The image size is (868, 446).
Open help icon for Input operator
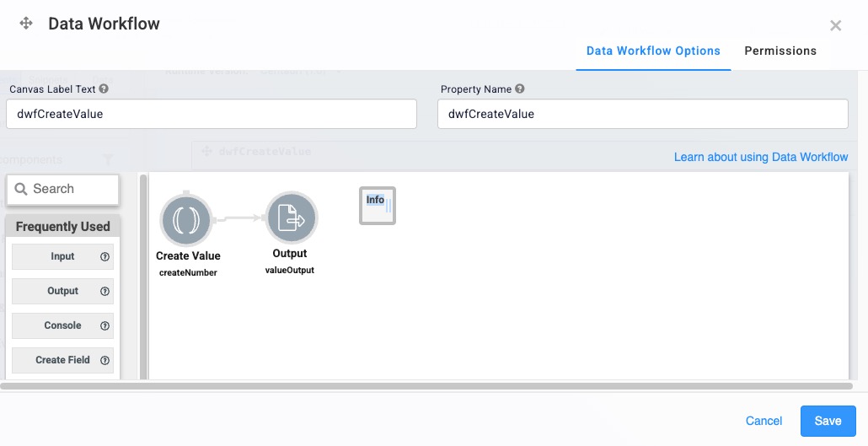tap(104, 256)
